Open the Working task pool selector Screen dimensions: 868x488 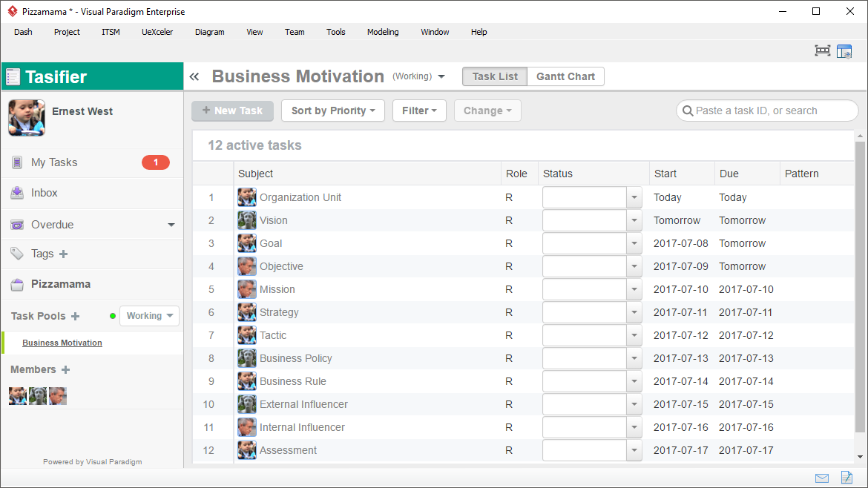[149, 315]
